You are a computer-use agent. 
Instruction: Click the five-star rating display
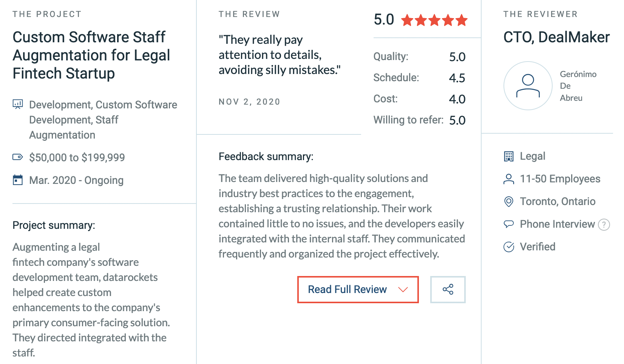[x=434, y=20]
